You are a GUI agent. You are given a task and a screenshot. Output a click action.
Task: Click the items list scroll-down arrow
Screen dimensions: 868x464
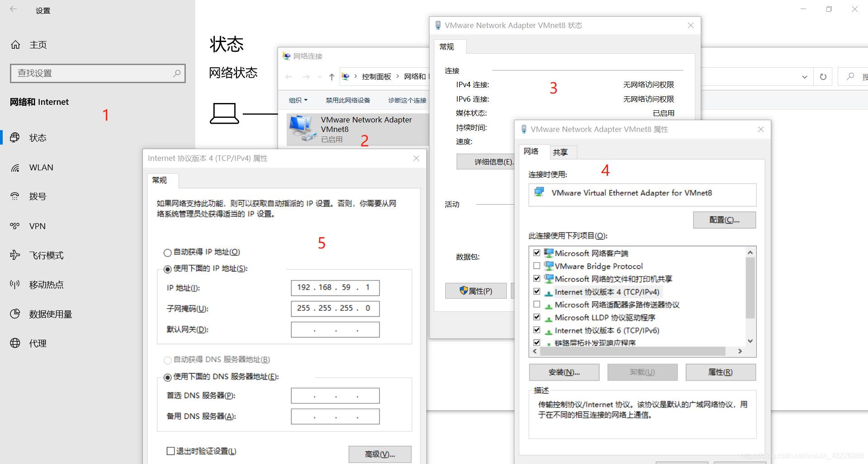tap(750, 341)
